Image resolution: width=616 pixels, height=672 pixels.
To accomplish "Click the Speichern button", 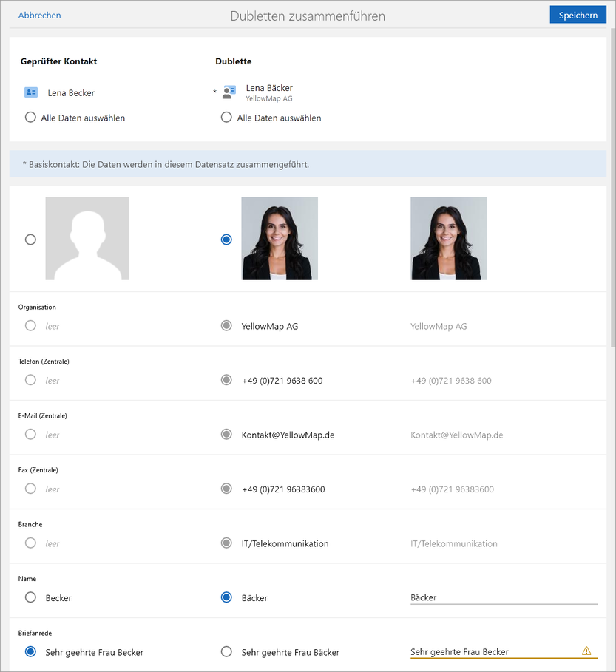I will tap(578, 14).
